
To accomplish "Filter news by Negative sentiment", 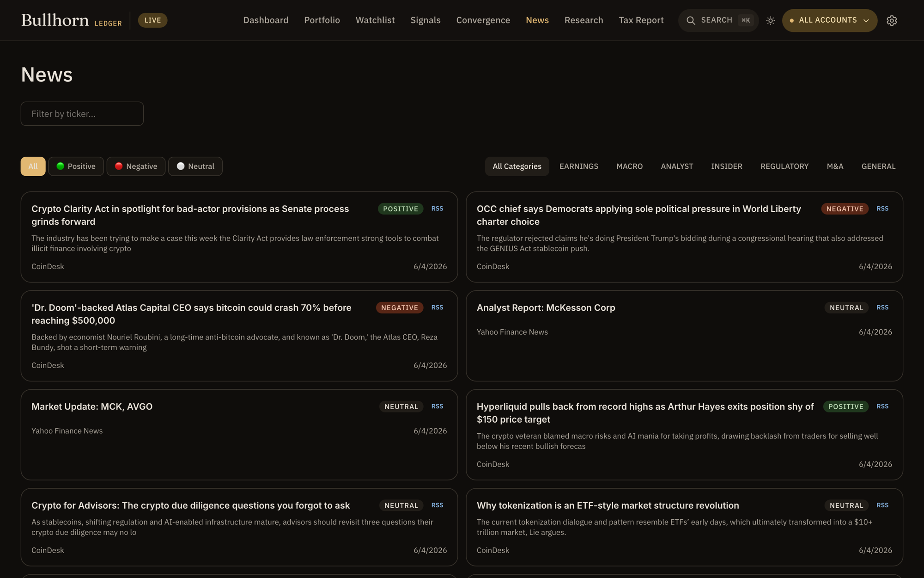I will click(x=136, y=166).
